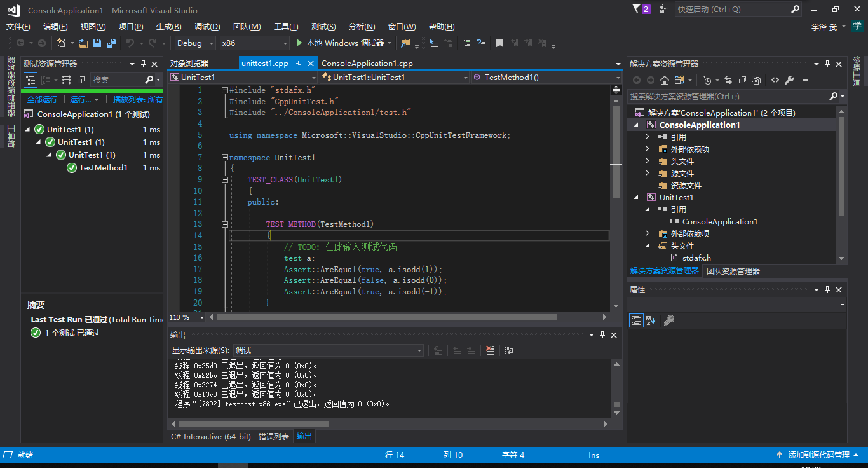This screenshot has width=868, height=468.
Task: Toggle categorized view in Properties panel
Action: [x=635, y=320]
